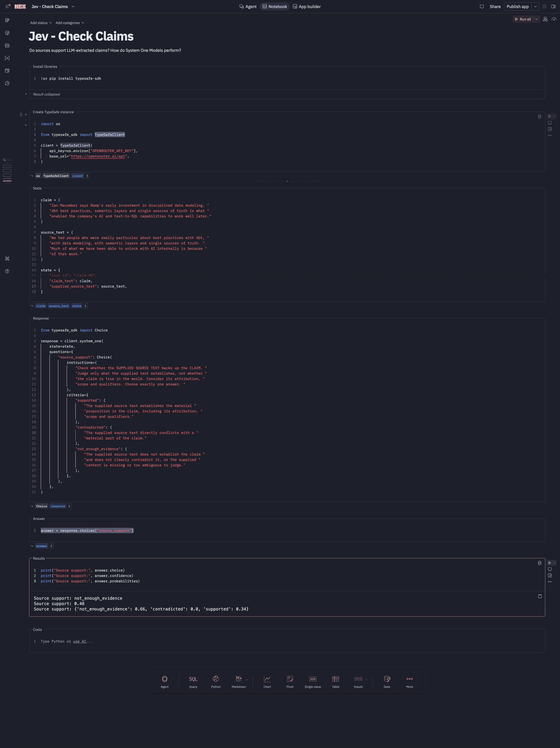Click layout icon on Results cell
Image resolution: width=560 pixels, height=748 pixels.
(550, 575)
